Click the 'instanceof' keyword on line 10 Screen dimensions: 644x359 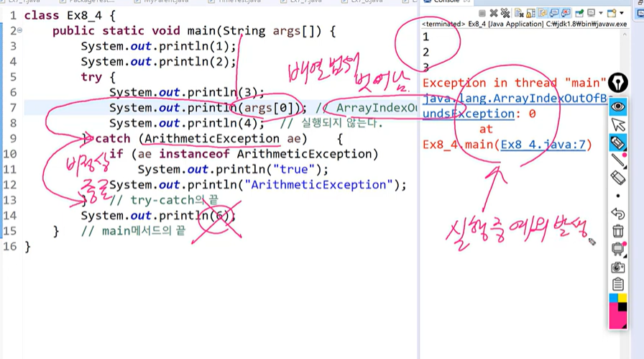tap(195, 154)
